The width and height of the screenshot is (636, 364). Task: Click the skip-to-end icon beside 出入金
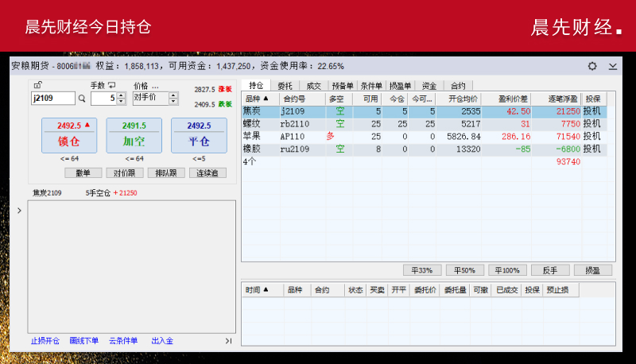click(x=228, y=341)
